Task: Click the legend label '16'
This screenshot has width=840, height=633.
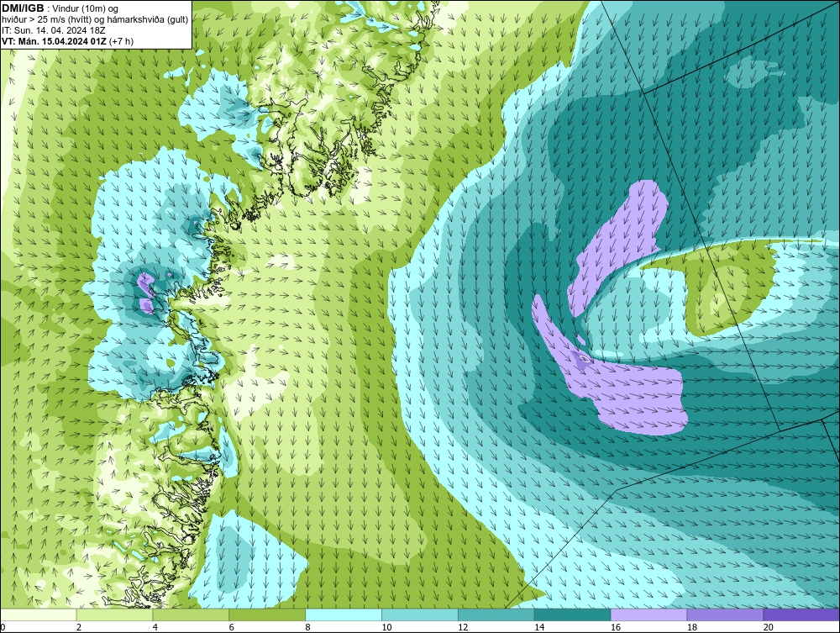Action: pos(616,627)
